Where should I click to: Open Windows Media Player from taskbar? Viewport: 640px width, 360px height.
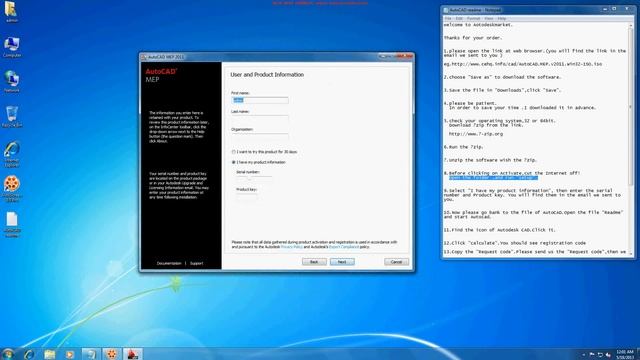pyautogui.click(x=70, y=354)
